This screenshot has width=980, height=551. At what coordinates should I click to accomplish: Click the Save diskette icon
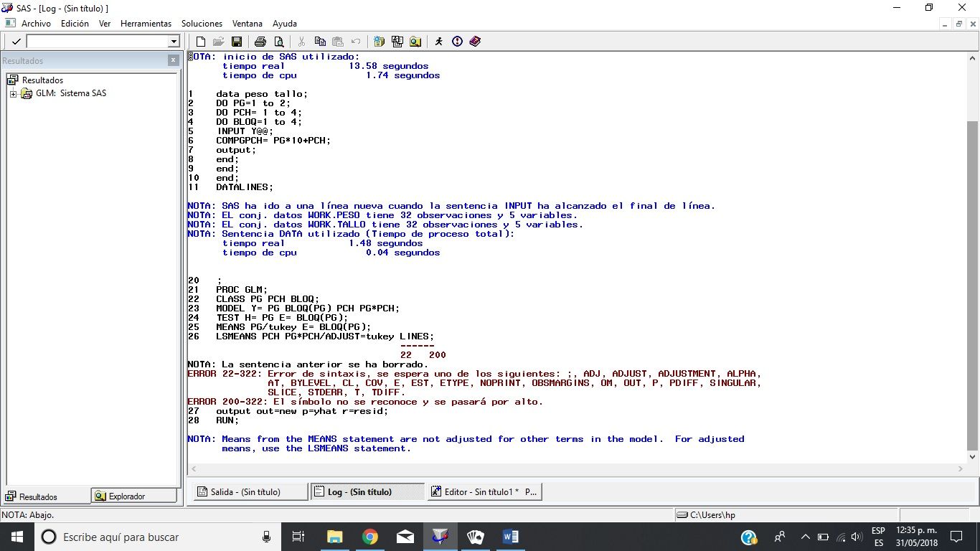(237, 42)
